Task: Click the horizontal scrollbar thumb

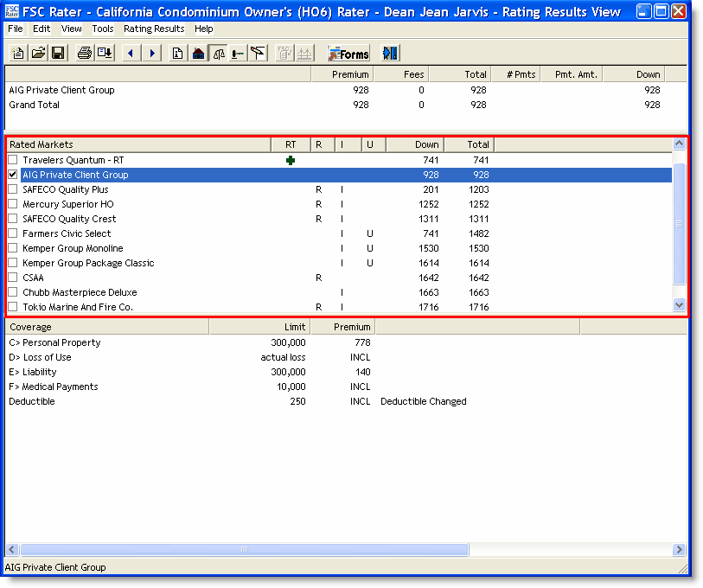Action: point(245,549)
